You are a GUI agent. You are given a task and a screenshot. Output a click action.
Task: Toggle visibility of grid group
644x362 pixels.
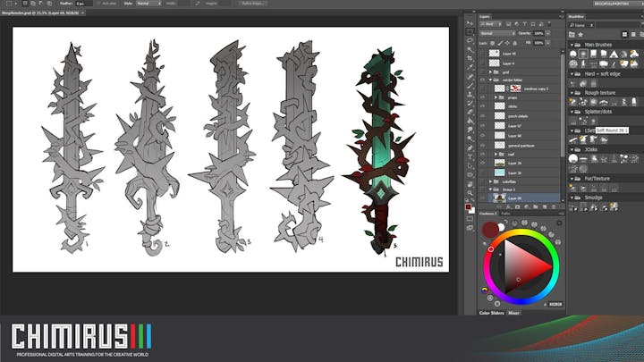click(x=482, y=72)
